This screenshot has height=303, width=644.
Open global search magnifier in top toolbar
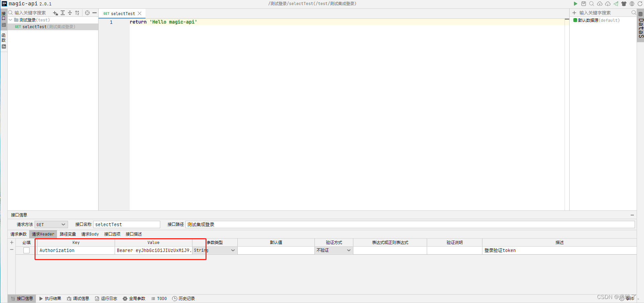tap(592, 4)
